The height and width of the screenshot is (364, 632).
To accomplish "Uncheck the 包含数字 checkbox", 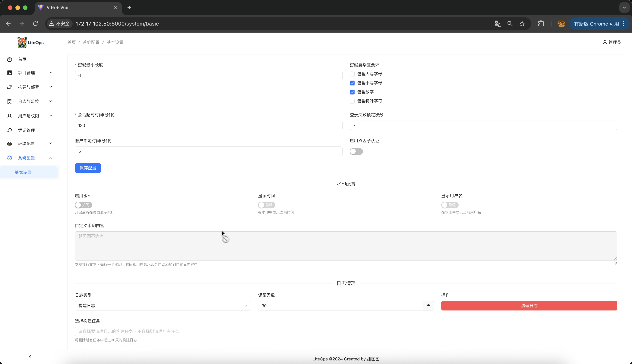I will click(352, 92).
